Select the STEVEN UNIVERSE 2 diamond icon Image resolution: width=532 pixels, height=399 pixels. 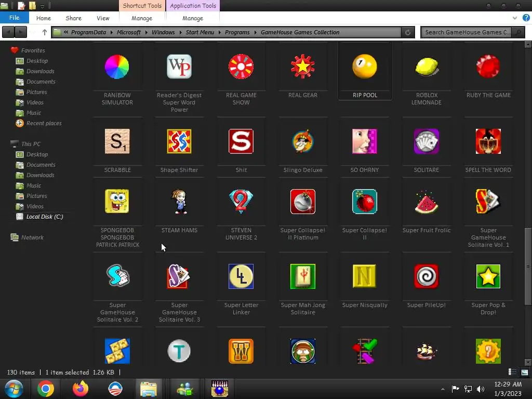pyautogui.click(x=241, y=202)
